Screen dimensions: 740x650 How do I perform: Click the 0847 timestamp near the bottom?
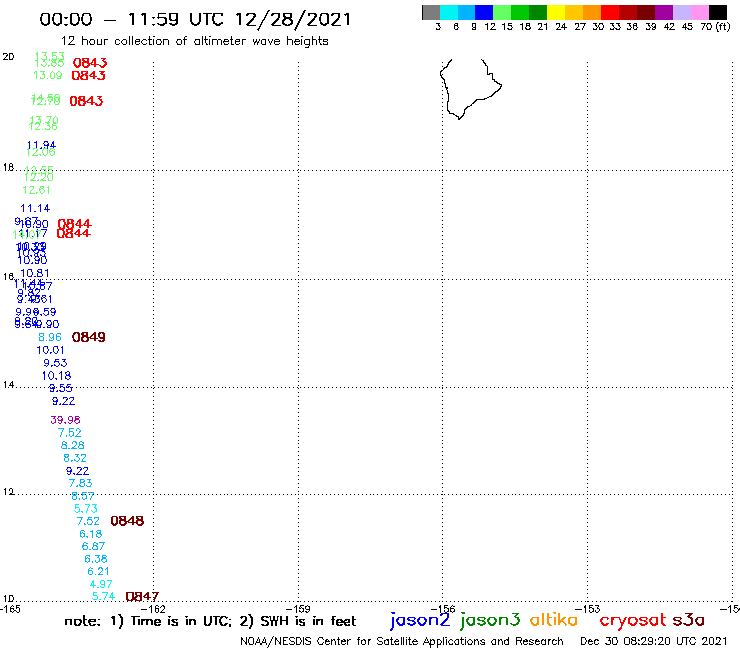(x=142, y=597)
